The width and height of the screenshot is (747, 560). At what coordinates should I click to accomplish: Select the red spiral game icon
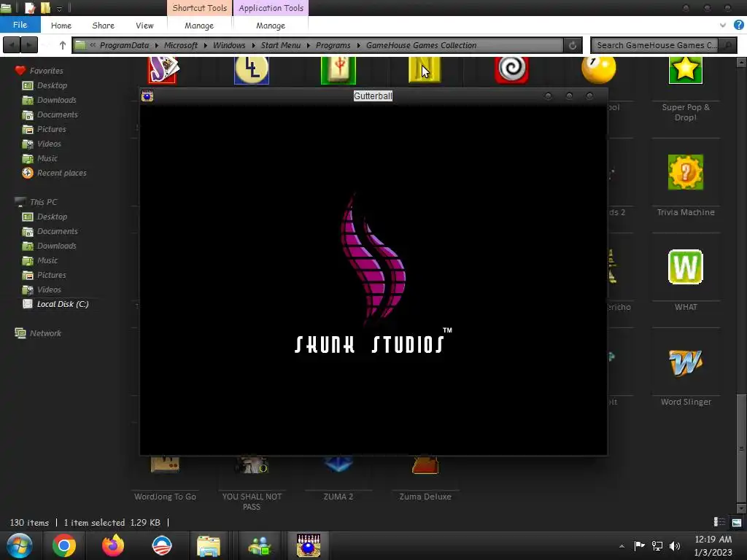tap(511, 69)
